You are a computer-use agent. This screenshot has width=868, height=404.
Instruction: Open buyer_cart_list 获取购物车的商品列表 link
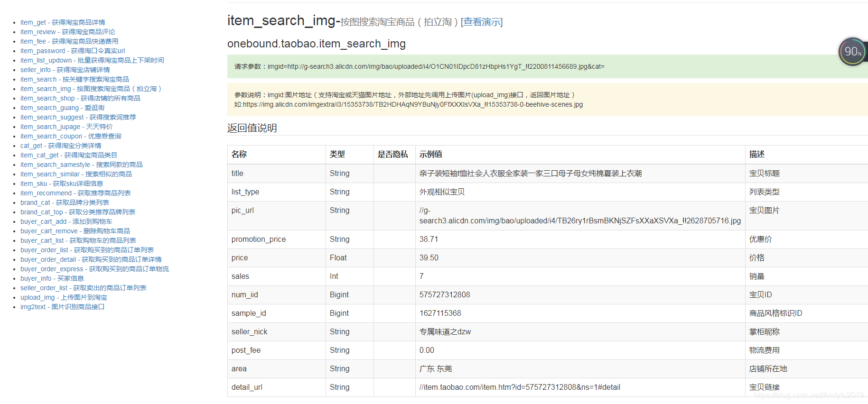coord(78,240)
